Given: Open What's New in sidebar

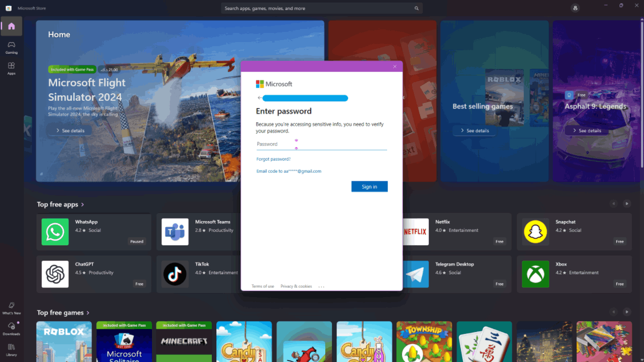Looking at the screenshot, I should pos(11,308).
